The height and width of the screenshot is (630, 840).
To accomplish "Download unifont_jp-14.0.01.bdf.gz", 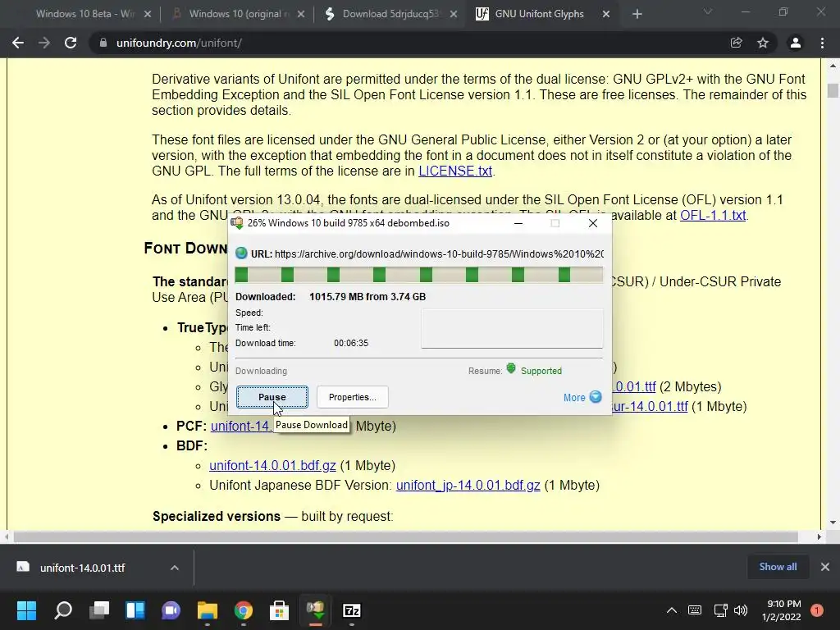I will (x=468, y=486).
